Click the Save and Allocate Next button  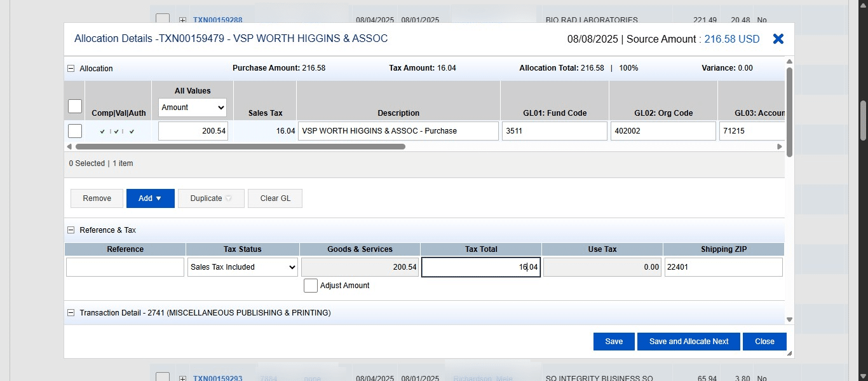688,342
